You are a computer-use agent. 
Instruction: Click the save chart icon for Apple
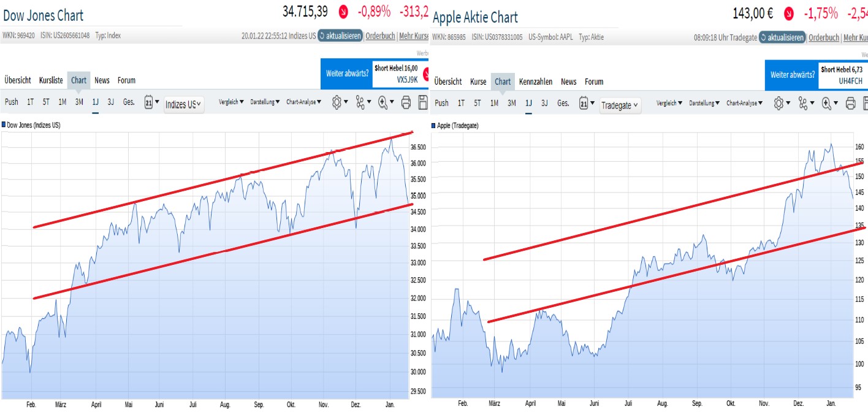866,103
